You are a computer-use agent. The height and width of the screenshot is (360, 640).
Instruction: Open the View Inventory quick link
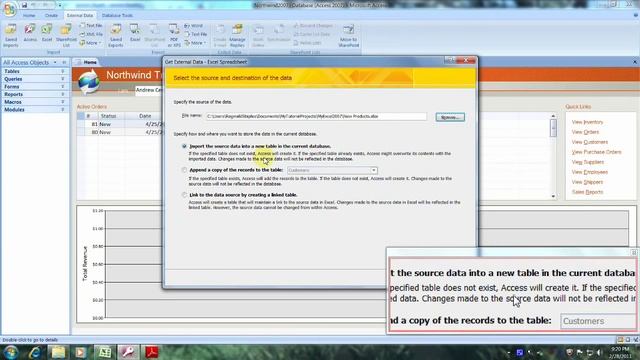[587, 122]
